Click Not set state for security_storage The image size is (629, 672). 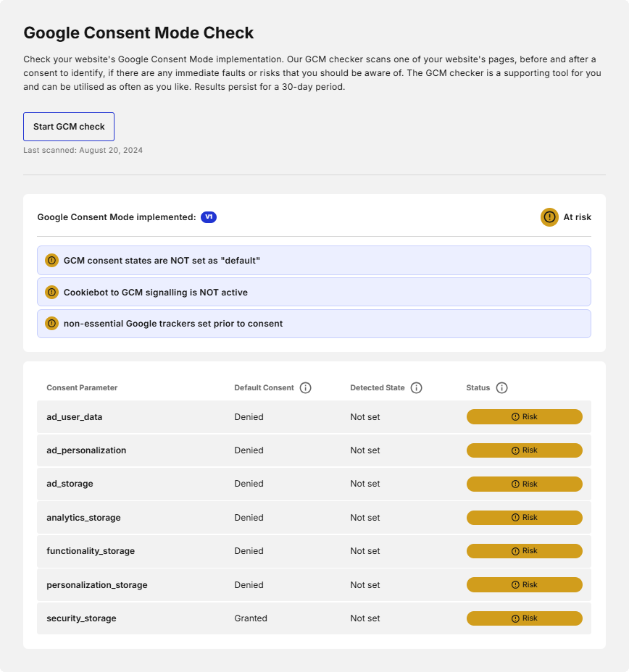point(365,618)
